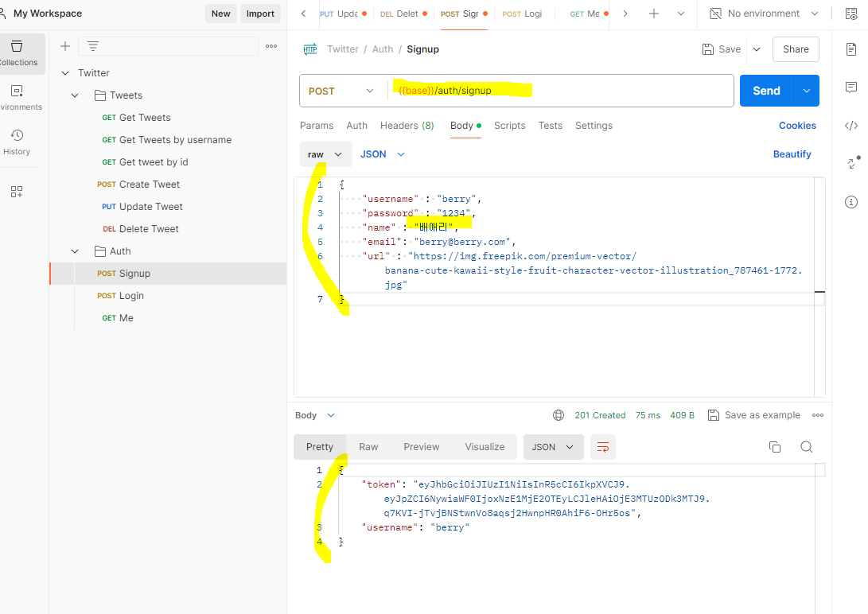Search the response with magnifier icon

[807, 447]
